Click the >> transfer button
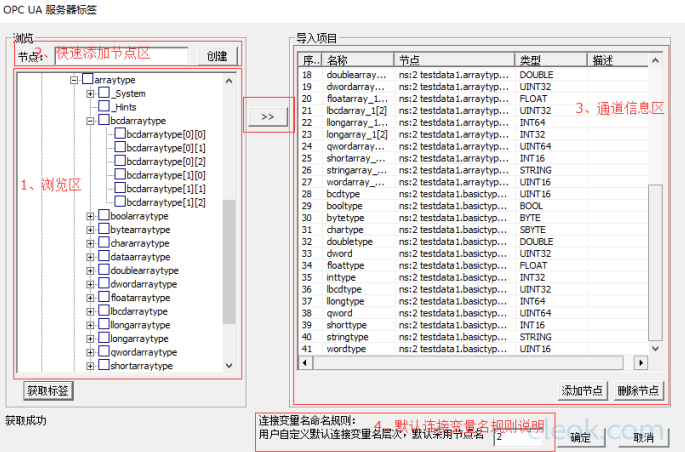 [267, 116]
